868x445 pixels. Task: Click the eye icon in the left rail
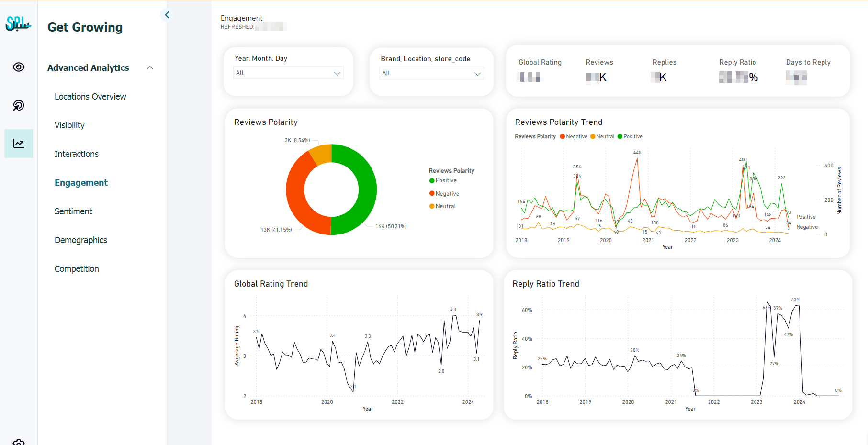(x=19, y=67)
